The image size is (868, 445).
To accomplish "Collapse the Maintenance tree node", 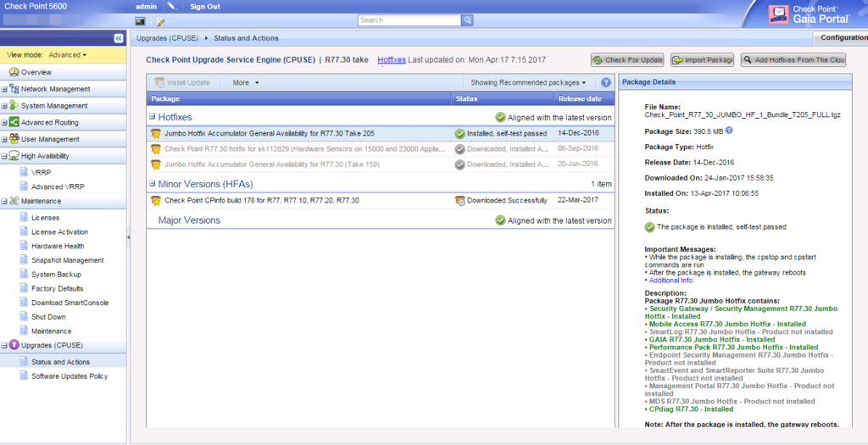I will click(x=4, y=202).
